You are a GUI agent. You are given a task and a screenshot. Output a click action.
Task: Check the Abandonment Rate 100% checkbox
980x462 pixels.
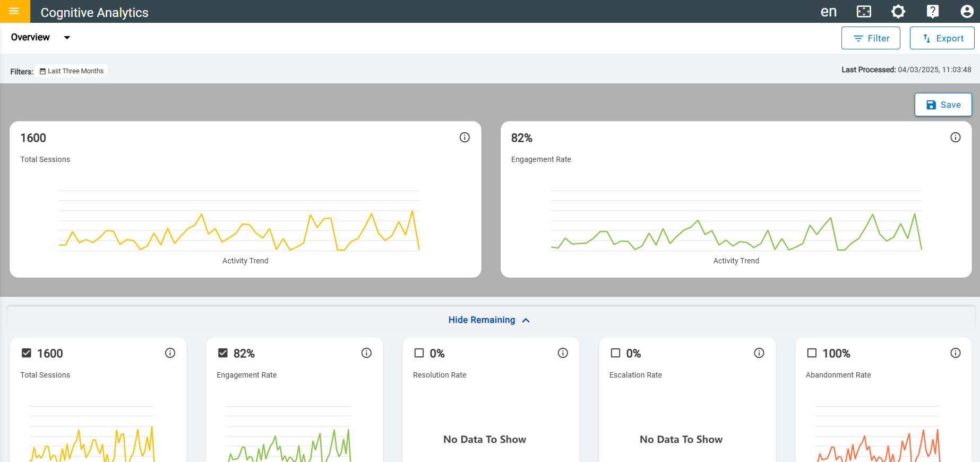(812, 353)
